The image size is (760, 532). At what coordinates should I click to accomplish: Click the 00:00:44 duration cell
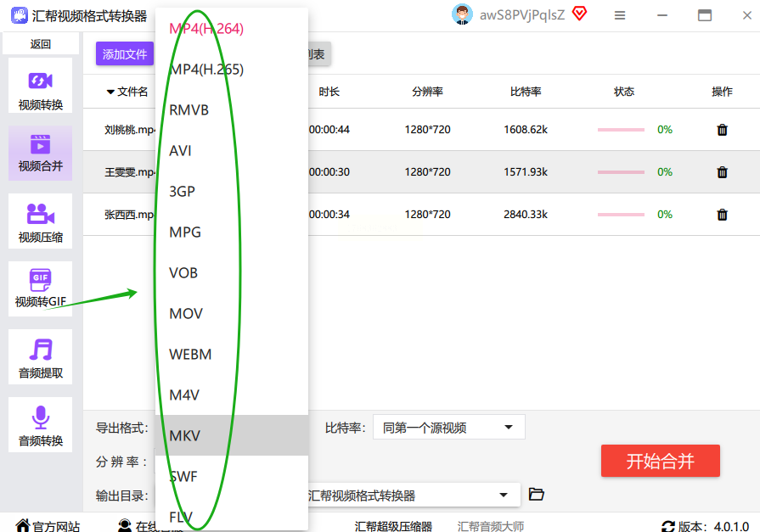point(329,129)
